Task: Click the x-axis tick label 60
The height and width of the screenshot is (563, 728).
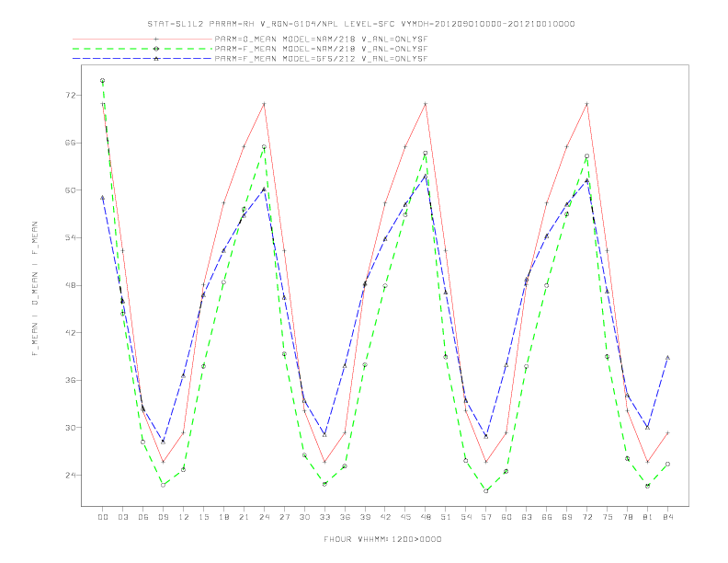Action: click(x=506, y=517)
